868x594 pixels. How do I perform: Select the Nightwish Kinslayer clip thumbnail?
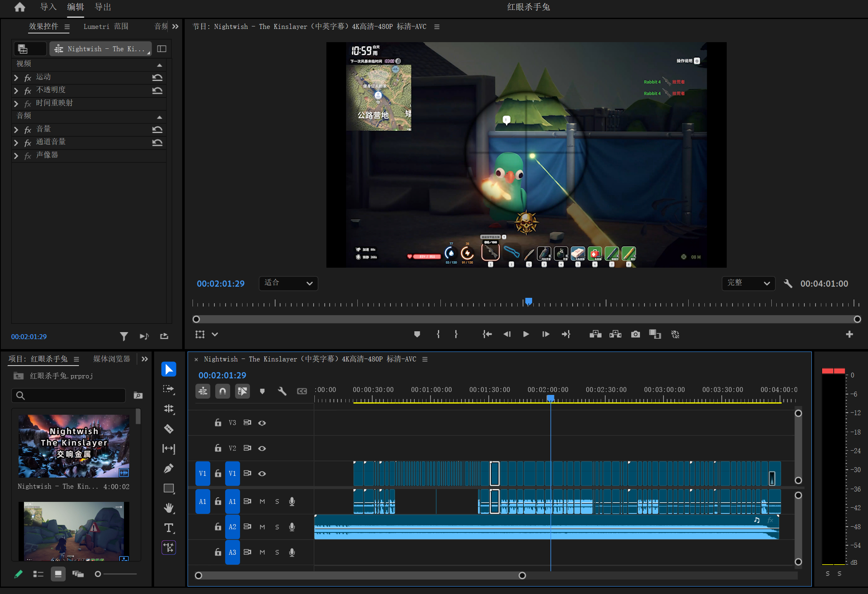click(x=74, y=446)
